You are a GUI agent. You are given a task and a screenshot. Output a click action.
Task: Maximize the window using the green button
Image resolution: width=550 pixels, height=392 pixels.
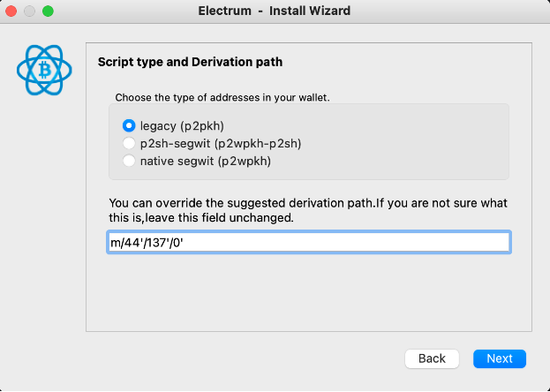pyautogui.click(x=48, y=12)
